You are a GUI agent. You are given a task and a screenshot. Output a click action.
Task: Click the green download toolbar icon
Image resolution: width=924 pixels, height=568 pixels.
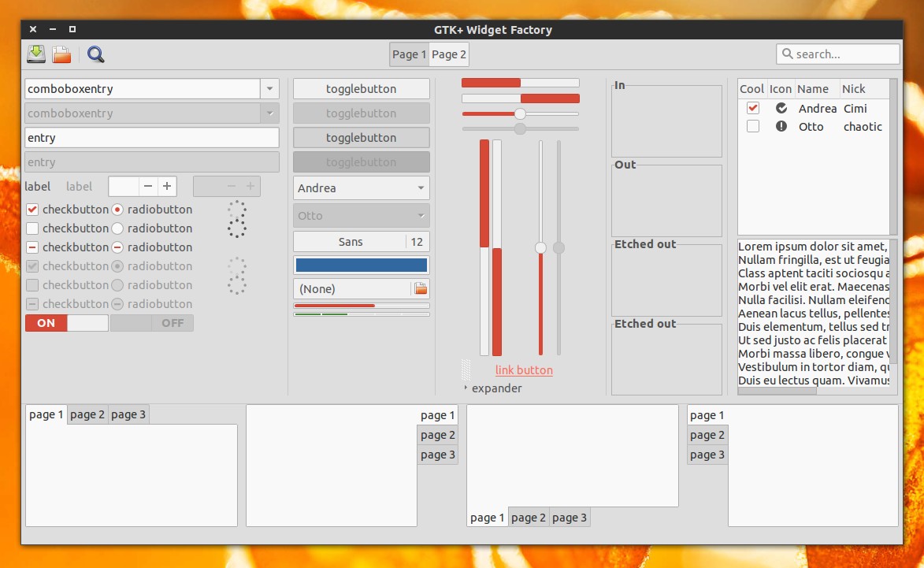tap(35, 54)
